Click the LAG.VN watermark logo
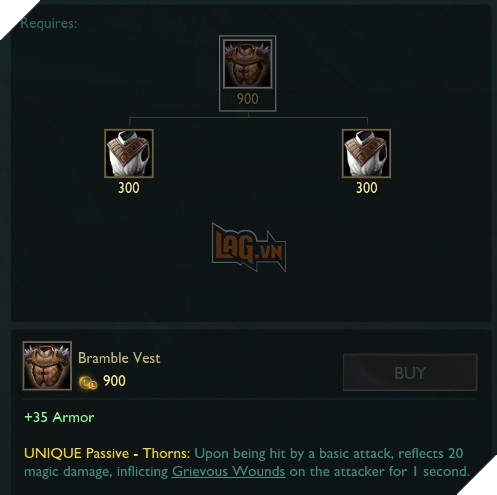This screenshot has width=497, height=495. (x=249, y=247)
